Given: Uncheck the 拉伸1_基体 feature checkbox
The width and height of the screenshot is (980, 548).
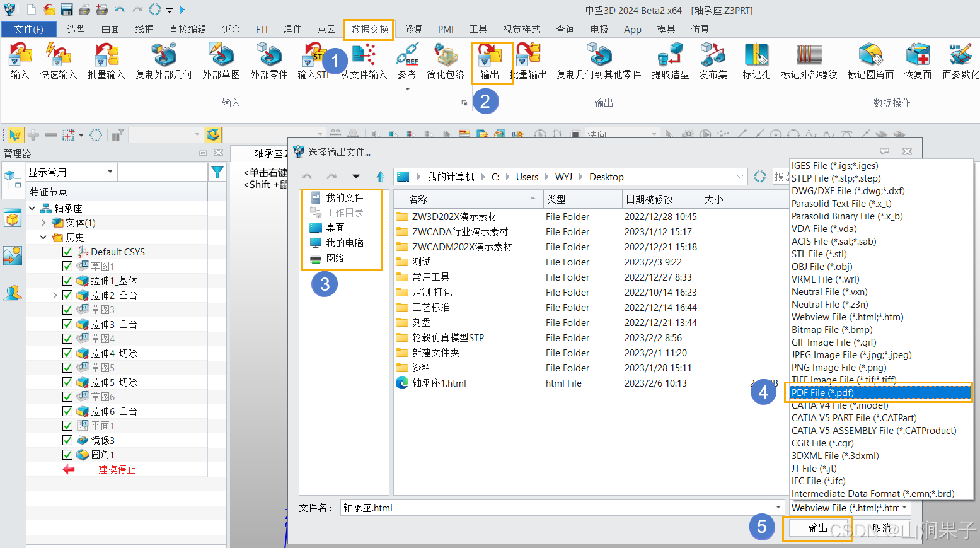Looking at the screenshot, I should [67, 281].
